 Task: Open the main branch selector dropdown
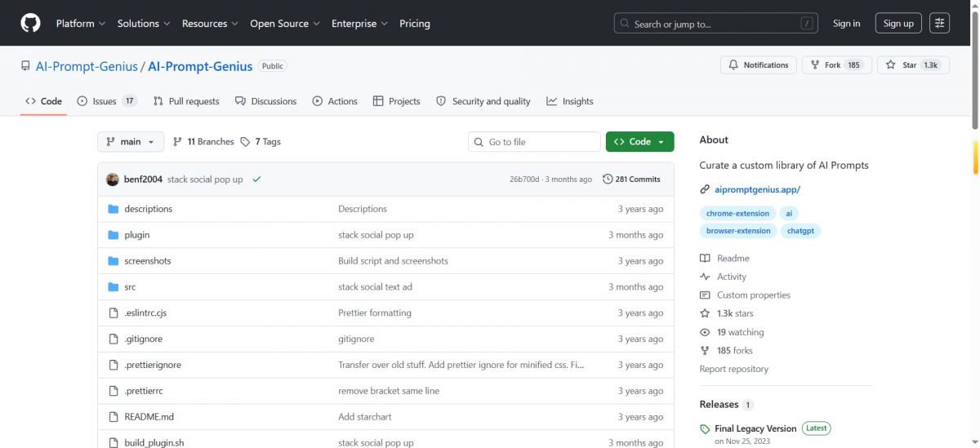point(131,142)
